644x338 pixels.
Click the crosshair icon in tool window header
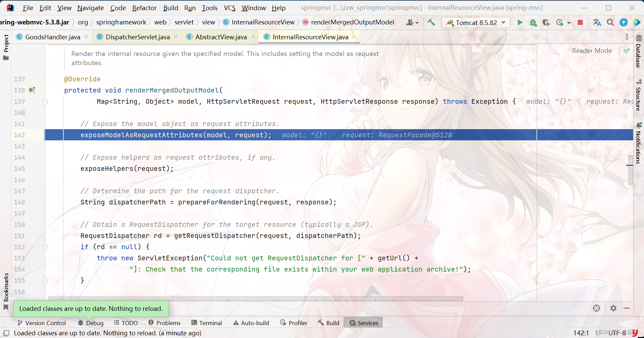(596, 308)
